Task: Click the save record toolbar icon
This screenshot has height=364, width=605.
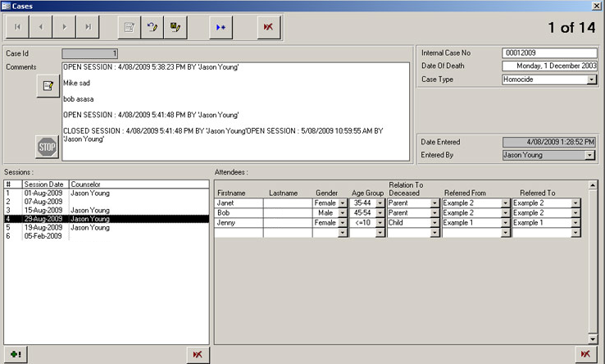Action: coord(175,27)
